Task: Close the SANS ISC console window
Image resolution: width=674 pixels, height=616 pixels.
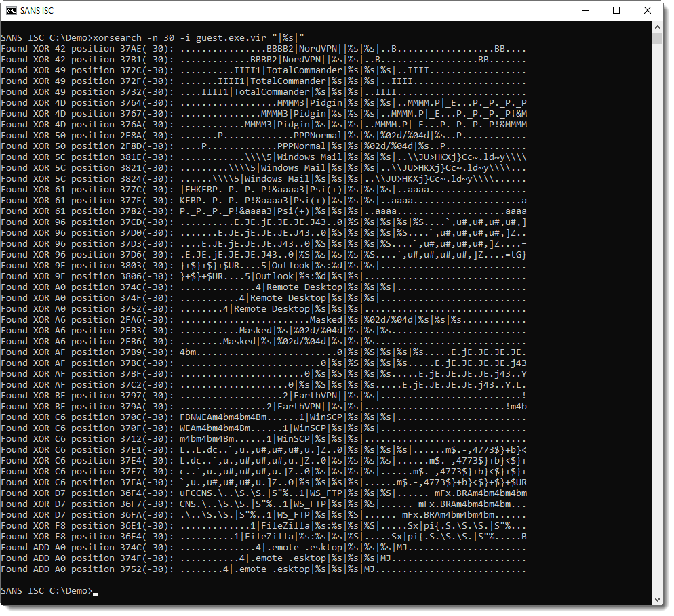Action: [x=648, y=10]
